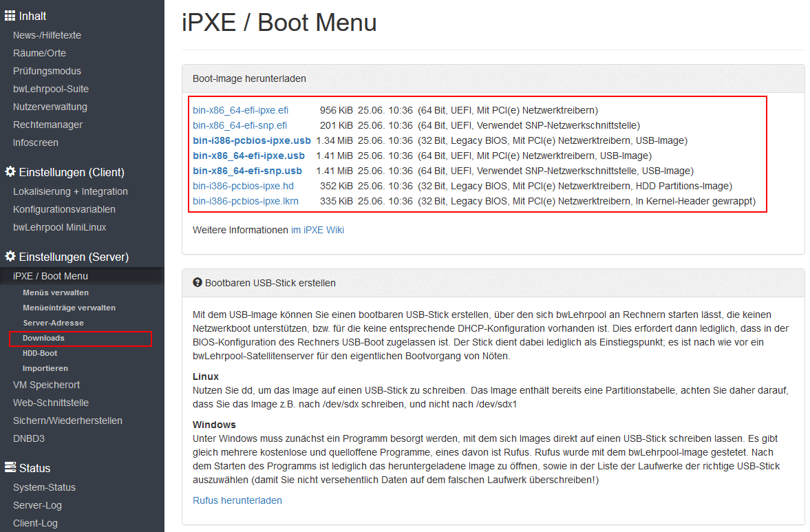Image resolution: width=810 pixels, height=532 pixels.
Task: Open the Sichern/Wiederherstellen page
Action: [x=67, y=421]
